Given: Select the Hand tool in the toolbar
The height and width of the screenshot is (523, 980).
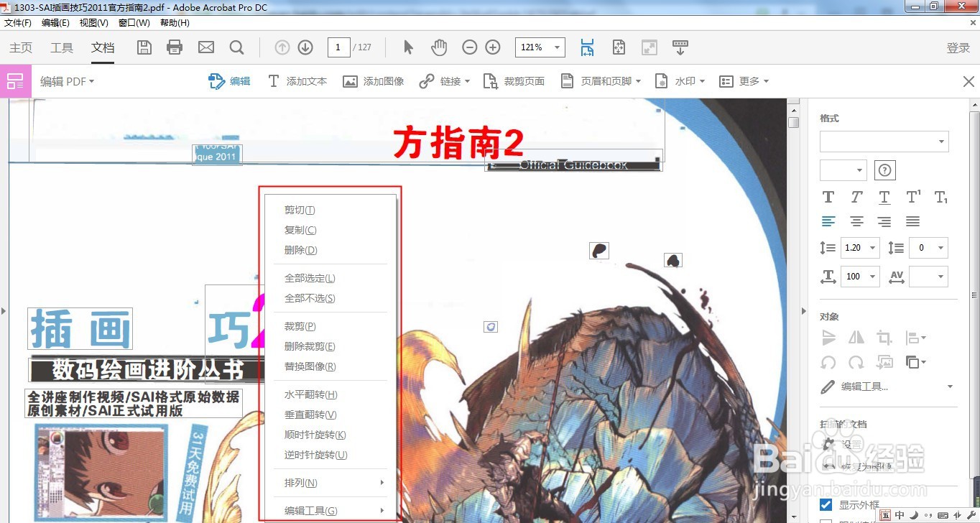Looking at the screenshot, I should pos(439,47).
